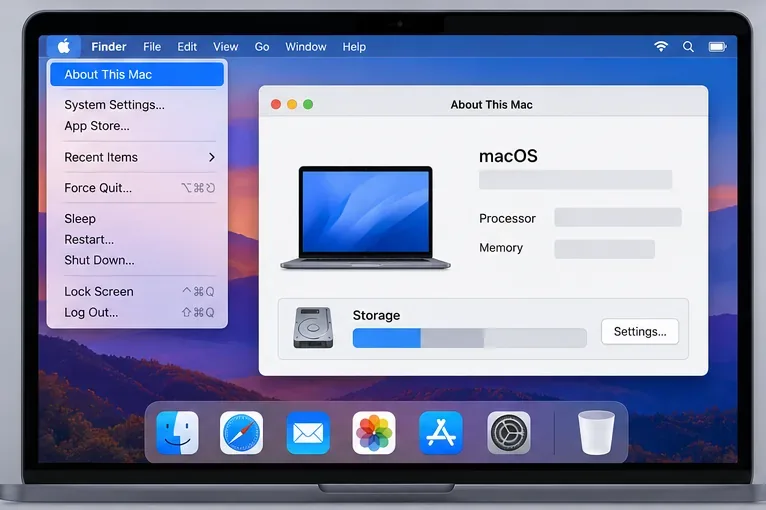Open the View menu

(226, 47)
